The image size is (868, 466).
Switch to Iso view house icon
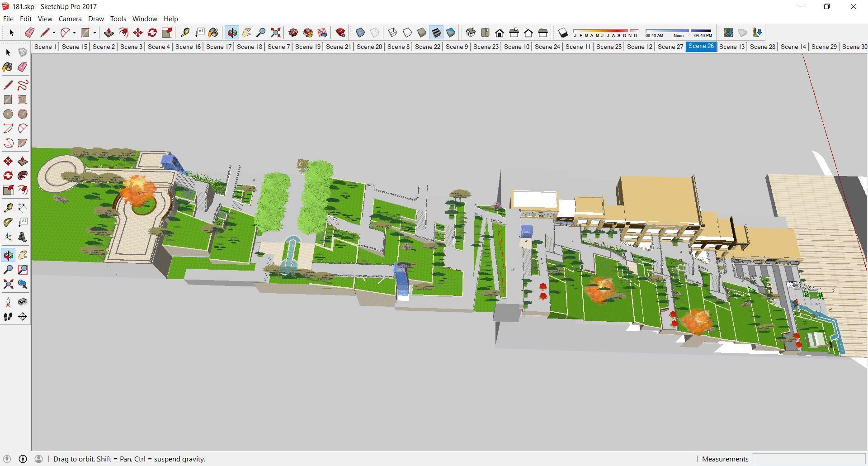coord(471,33)
